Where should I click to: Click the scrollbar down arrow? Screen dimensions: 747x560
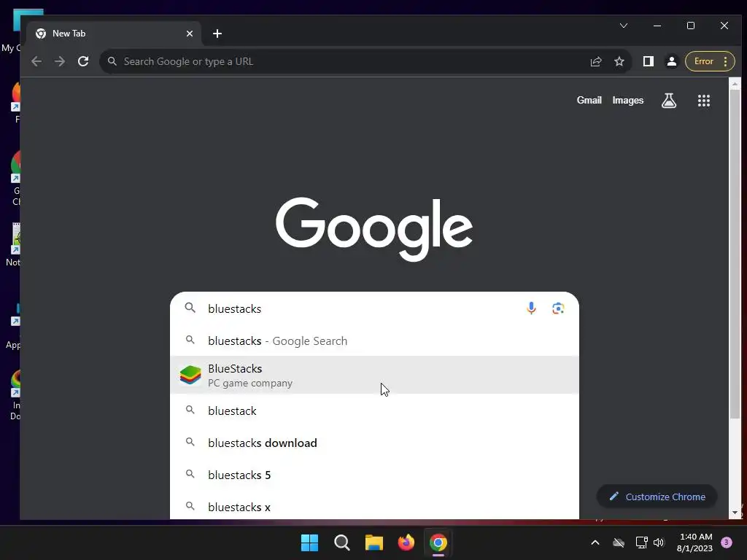735,513
